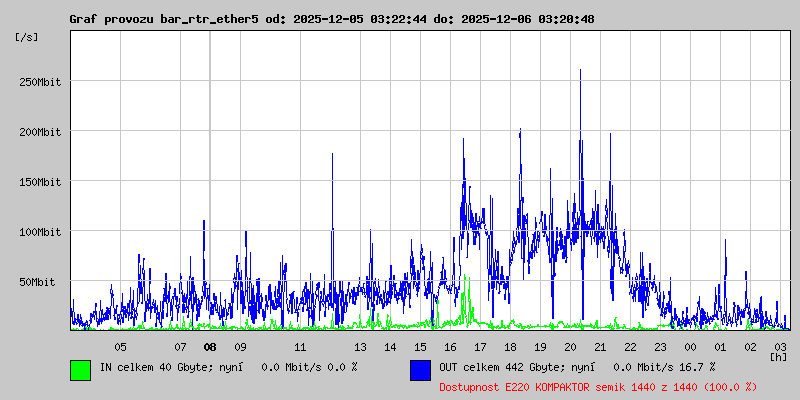
Task: Click the green IN legend color square
Action: (x=80, y=369)
